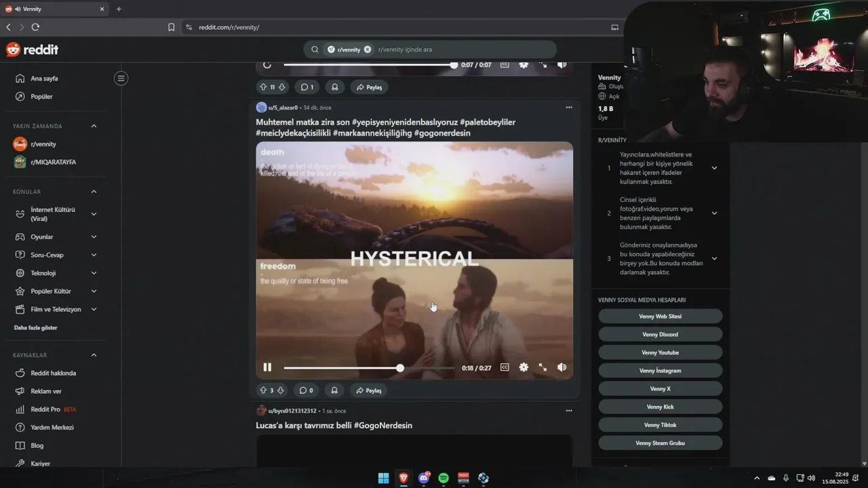Viewport: 868px width, 488px height.
Task: Give award on S_alazar0's post
Action: click(x=334, y=390)
